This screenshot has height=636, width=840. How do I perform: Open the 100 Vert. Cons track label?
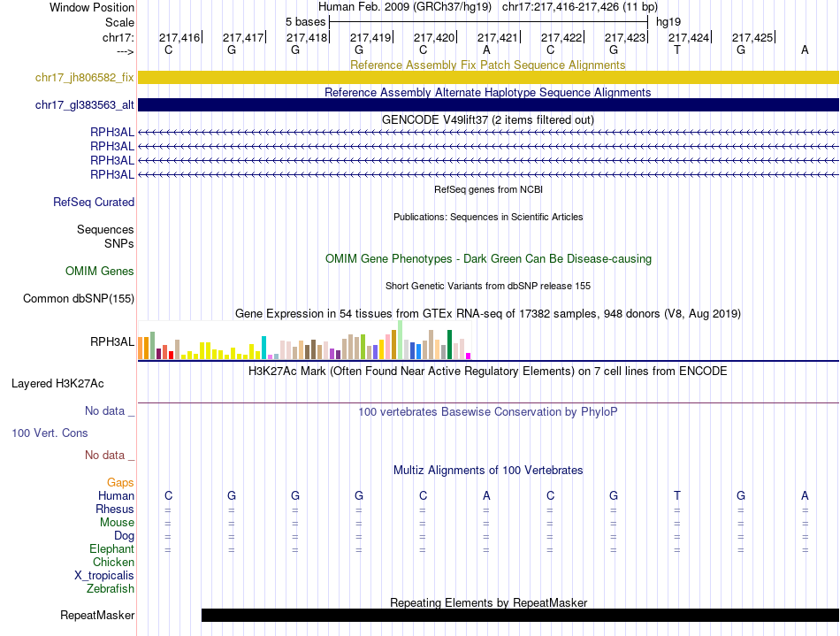[x=50, y=433]
